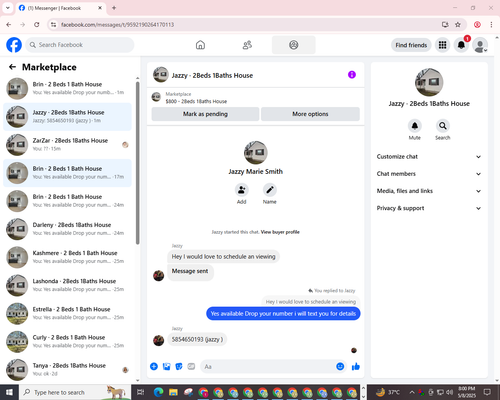Send a thumbs-up like
This screenshot has height=400, width=500.
pos(356,367)
